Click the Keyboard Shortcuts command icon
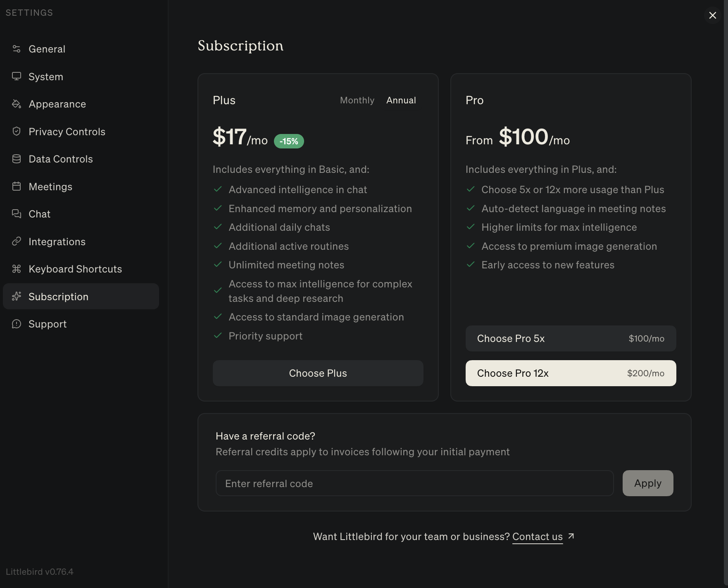 [17, 269]
